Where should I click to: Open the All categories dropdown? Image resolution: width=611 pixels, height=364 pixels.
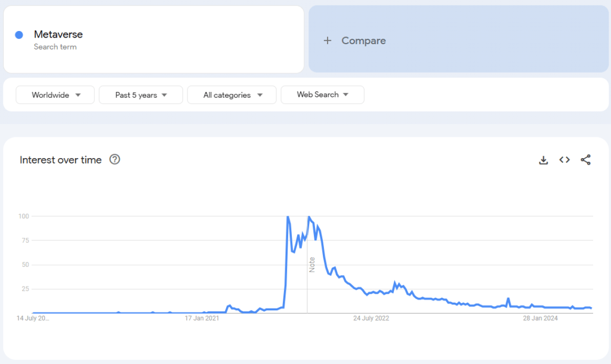[x=232, y=95]
